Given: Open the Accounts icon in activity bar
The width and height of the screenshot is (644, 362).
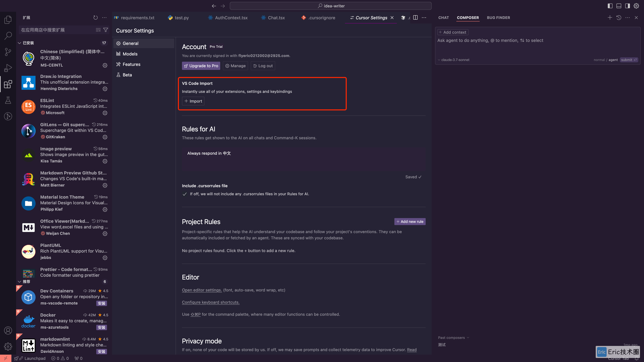Looking at the screenshot, I should (8, 330).
